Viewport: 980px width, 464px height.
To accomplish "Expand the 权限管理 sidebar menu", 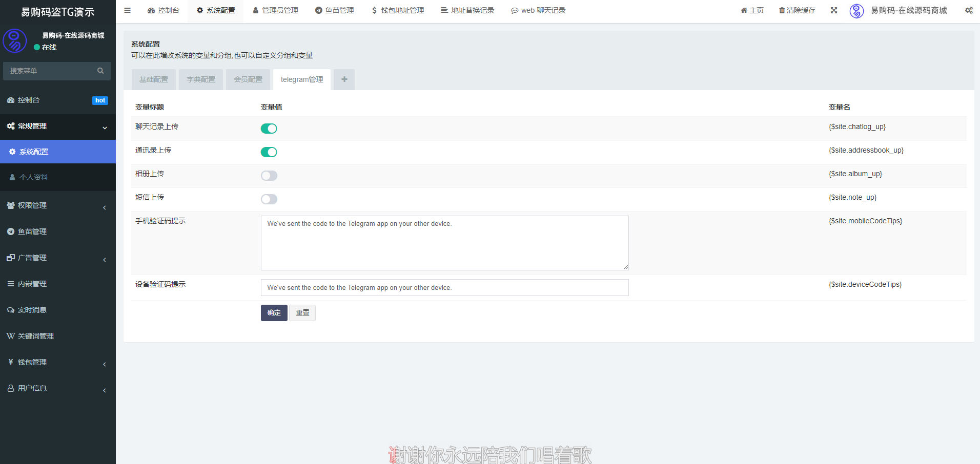I will coord(57,205).
